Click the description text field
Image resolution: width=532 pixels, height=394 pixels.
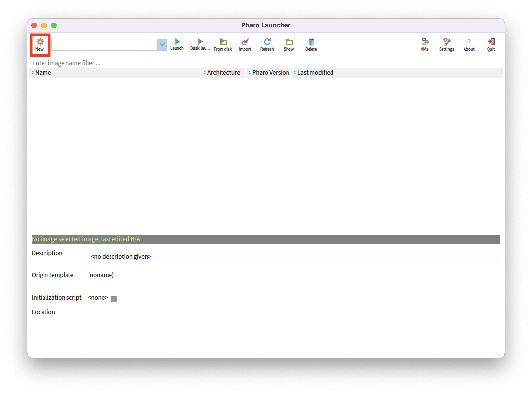point(293,257)
